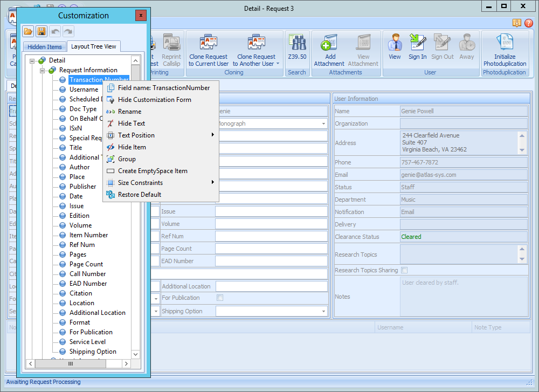
Task: Click the Add Attachment icon
Action: tap(329, 43)
